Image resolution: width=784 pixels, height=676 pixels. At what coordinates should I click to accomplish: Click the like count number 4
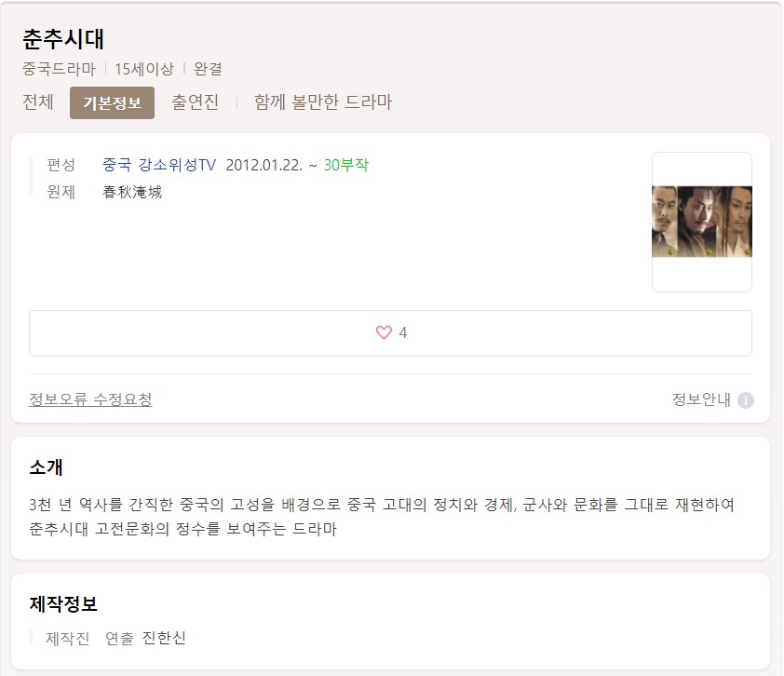[x=403, y=332]
